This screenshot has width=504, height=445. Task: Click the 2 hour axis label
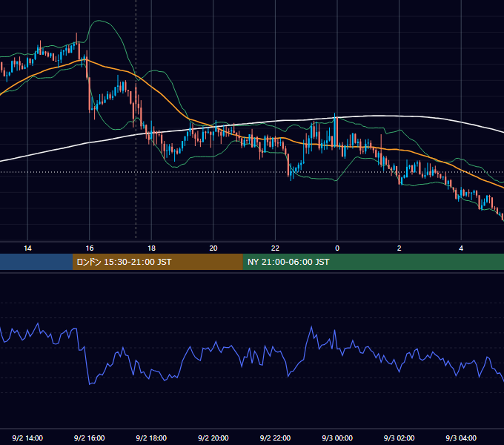click(x=399, y=248)
